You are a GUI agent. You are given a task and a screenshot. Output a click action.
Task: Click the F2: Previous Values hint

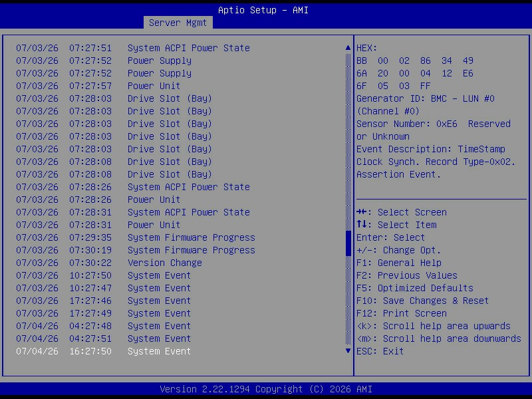[407, 275]
